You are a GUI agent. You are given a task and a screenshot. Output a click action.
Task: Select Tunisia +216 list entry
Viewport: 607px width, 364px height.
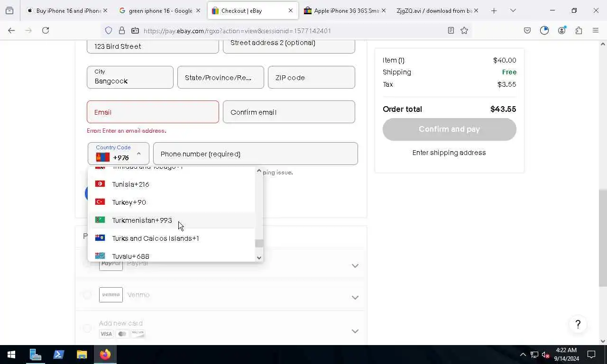click(172, 184)
